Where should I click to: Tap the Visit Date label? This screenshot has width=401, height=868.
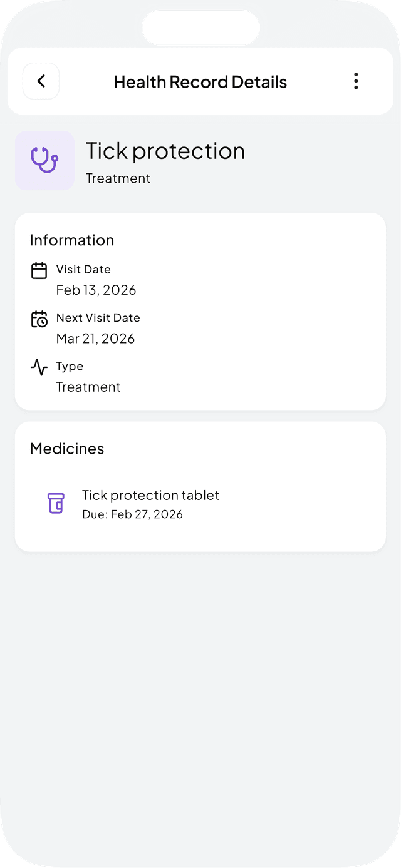coord(83,269)
